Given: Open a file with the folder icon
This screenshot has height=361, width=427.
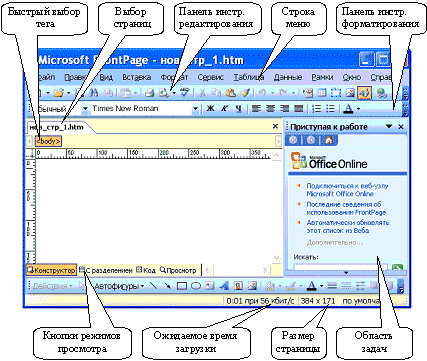Looking at the screenshot, I should point(59,92).
